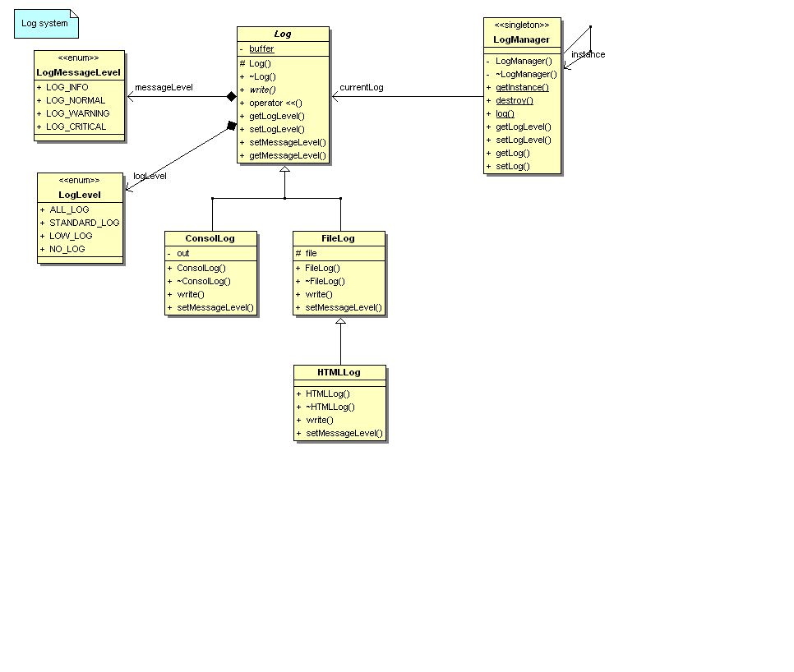Image resolution: width=794 pixels, height=672 pixels.
Task: Click the LogMessageLevel enum title
Action: 79,72
